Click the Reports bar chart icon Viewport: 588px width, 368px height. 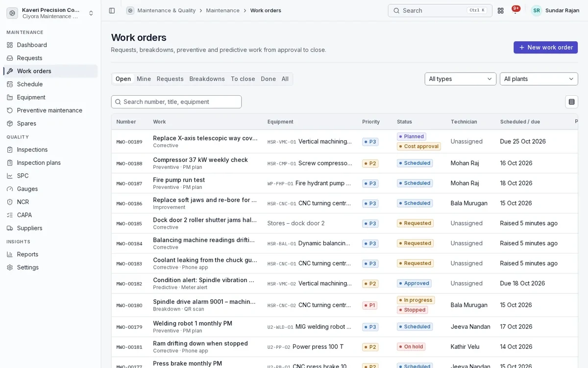point(10,254)
